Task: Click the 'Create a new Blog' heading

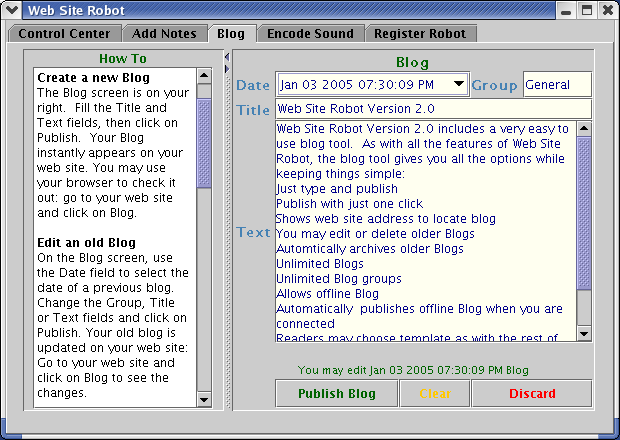Action: point(93,77)
